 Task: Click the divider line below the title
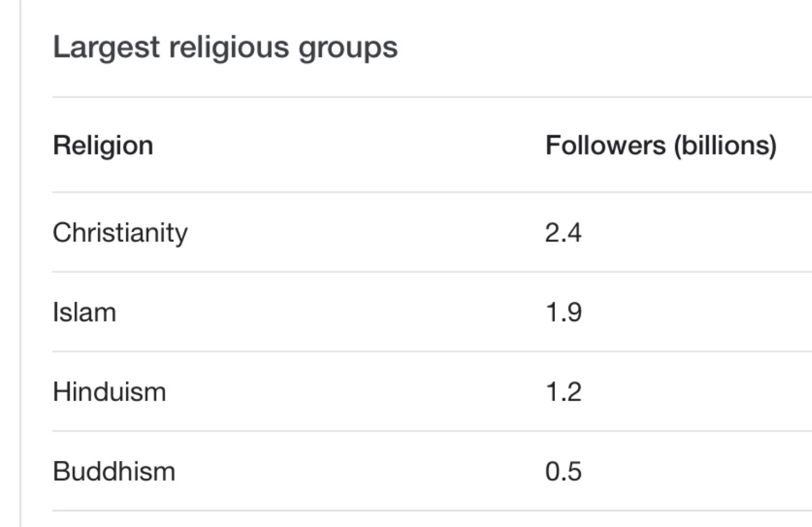pos(432,97)
